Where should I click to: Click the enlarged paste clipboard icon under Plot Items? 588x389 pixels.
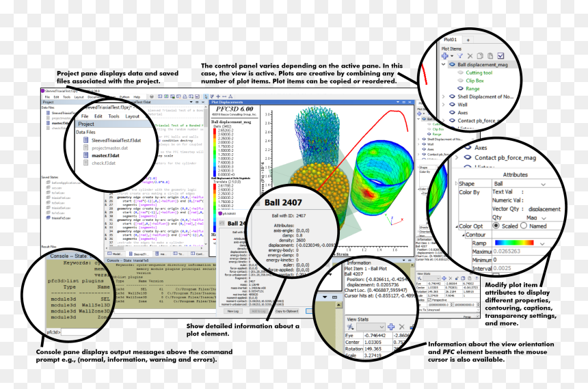click(x=490, y=56)
